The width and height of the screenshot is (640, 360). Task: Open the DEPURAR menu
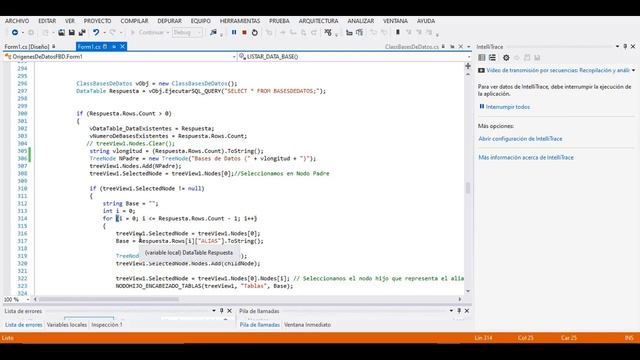169,21
